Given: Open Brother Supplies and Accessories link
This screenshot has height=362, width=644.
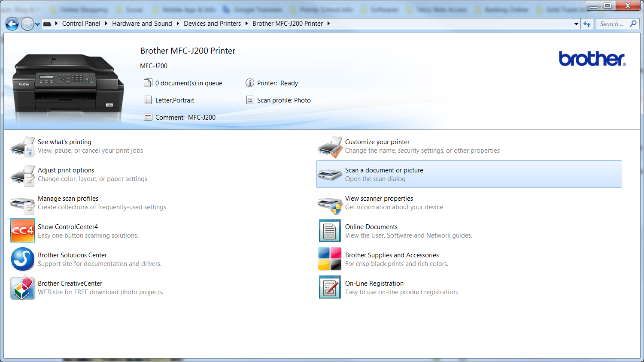Looking at the screenshot, I should pos(392,255).
